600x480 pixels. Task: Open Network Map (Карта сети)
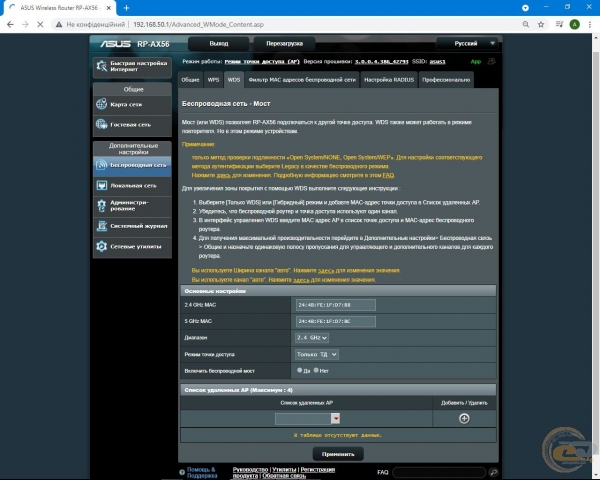[x=132, y=104]
